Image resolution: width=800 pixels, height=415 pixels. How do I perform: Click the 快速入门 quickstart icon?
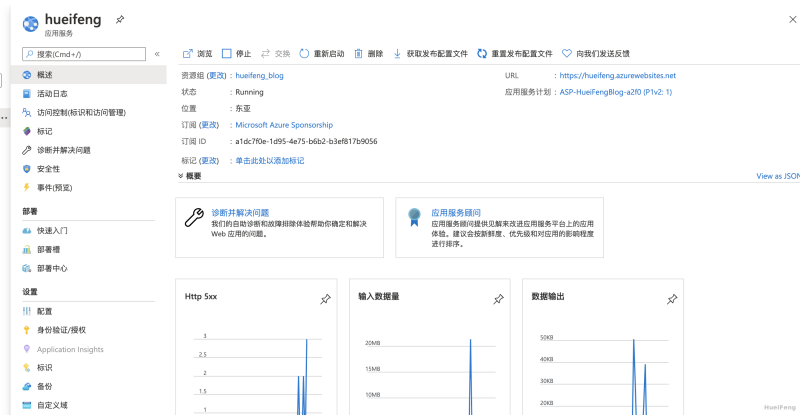27,231
